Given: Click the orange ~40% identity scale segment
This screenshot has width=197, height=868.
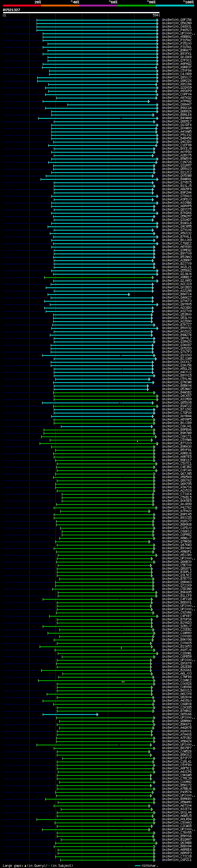Looking at the screenshot, I should pyautogui.click(x=60, y=6).
